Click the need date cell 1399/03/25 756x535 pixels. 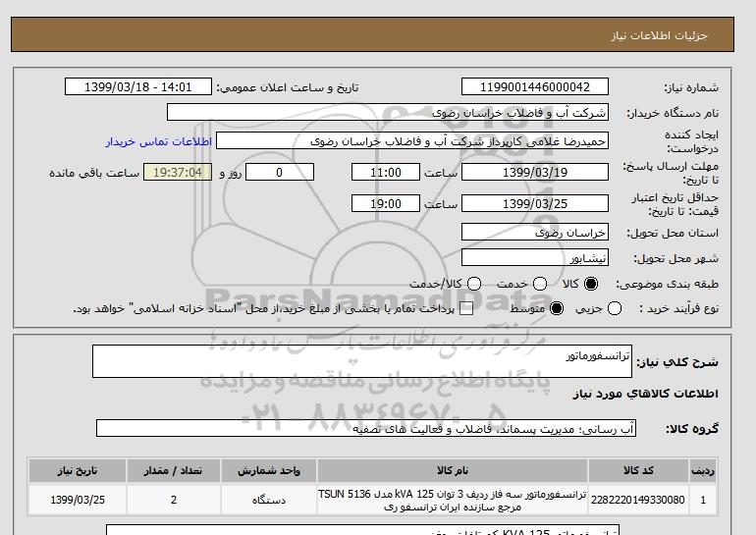coord(78,500)
